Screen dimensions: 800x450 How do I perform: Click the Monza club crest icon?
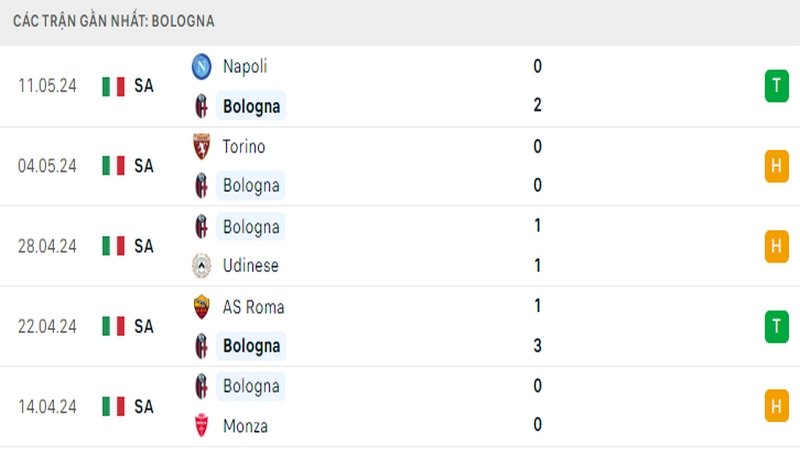coord(202,426)
